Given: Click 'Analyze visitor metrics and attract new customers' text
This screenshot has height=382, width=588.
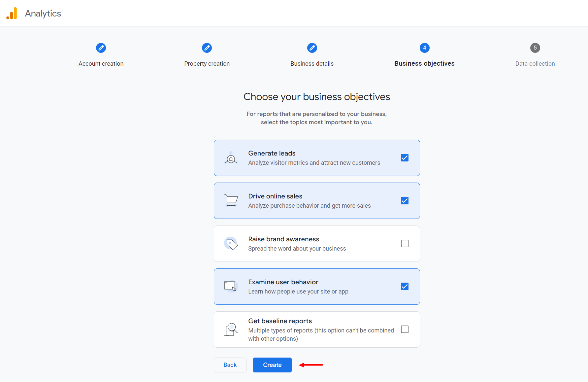Looking at the screenshot, I should click(314, 163).
